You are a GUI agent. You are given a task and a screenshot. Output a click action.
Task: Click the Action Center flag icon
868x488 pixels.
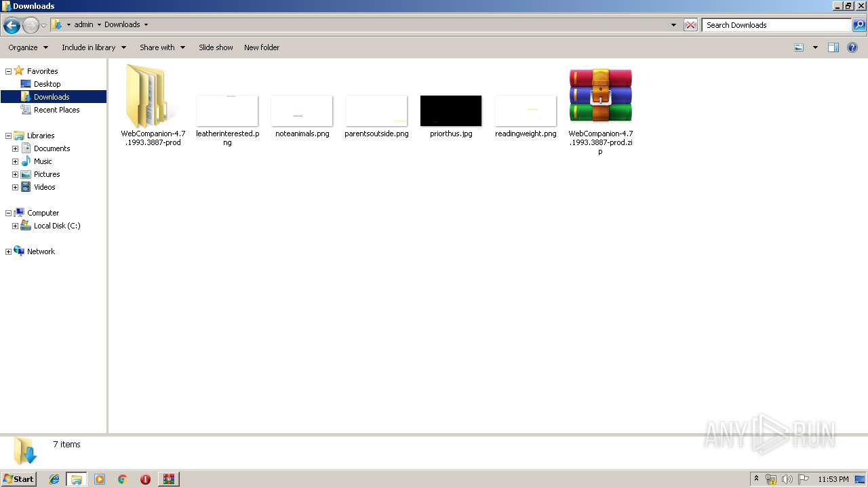(x=803, y=479)
